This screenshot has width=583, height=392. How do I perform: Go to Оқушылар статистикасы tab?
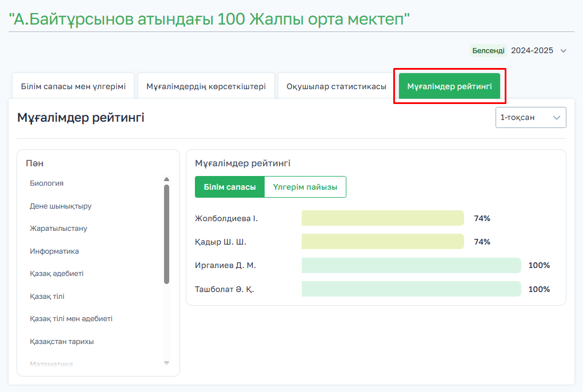click(x=336, y=86)
